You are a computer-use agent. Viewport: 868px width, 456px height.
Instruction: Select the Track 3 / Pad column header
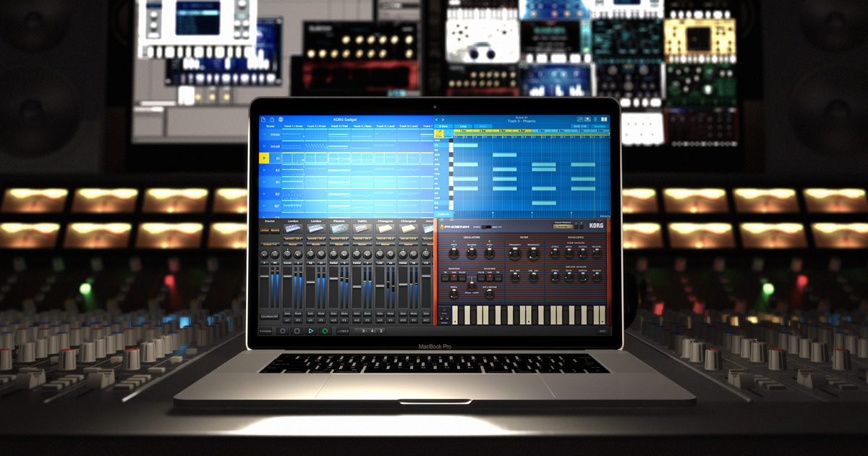[x=339, y=126]
